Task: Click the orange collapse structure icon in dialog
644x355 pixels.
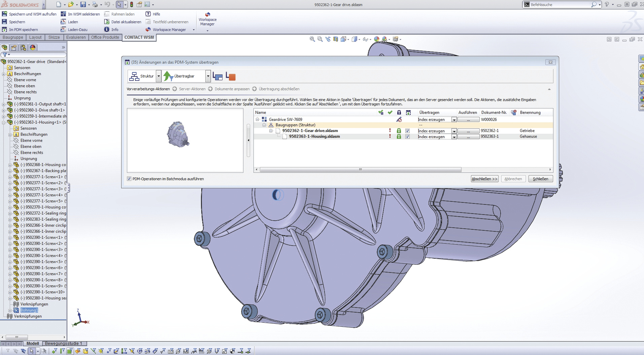Action: [x=231, y=76]
